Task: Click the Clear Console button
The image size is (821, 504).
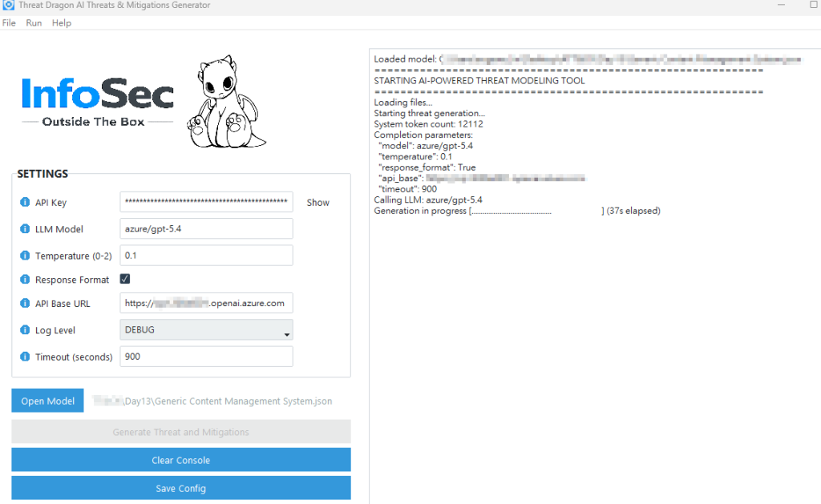Action: [181, 460]
